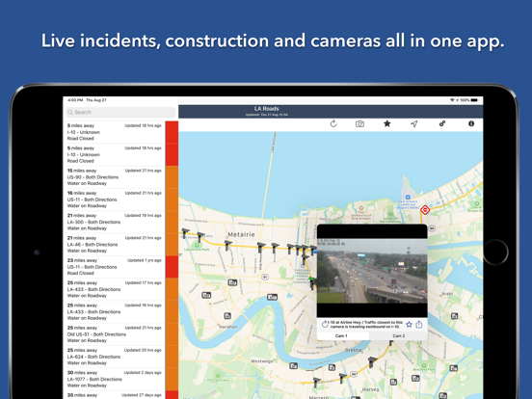Screen dimensions: 532x399
Task: Open the cameras list via toolbar camera icon
Action: 360,123
